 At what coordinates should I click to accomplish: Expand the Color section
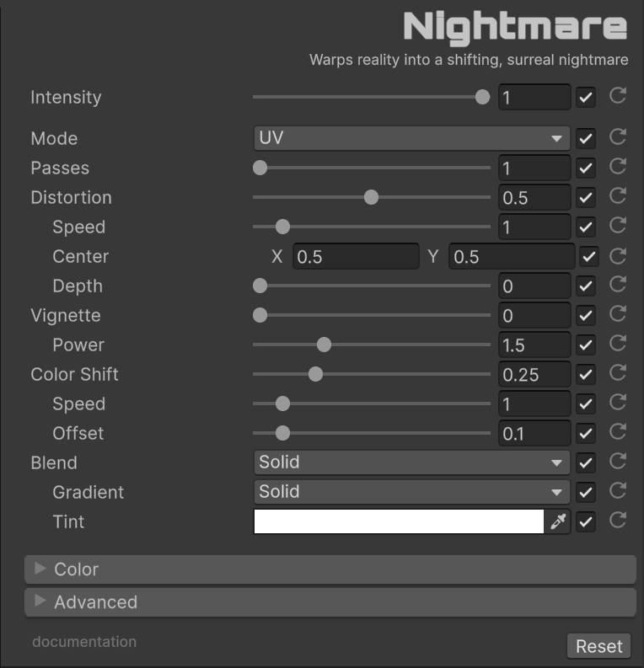(x=330, y=569)
